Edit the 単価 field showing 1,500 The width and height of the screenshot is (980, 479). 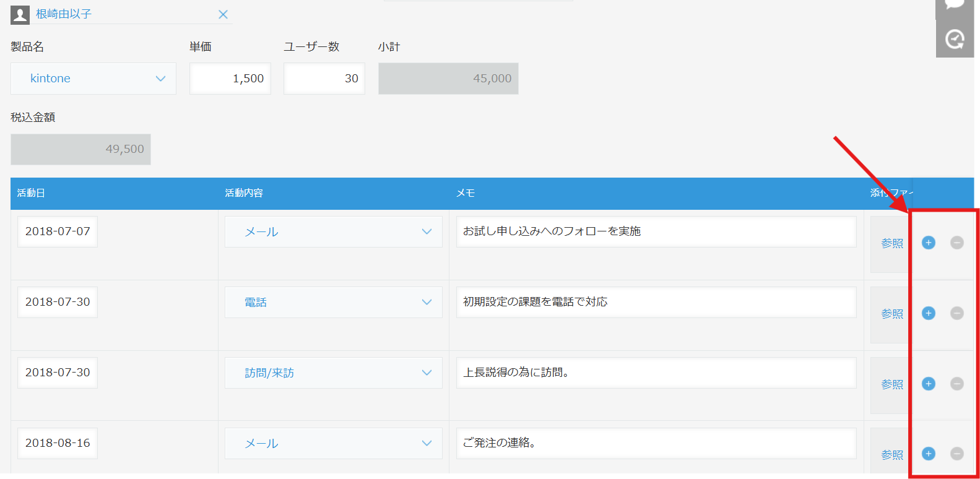(x=230, y=79)
